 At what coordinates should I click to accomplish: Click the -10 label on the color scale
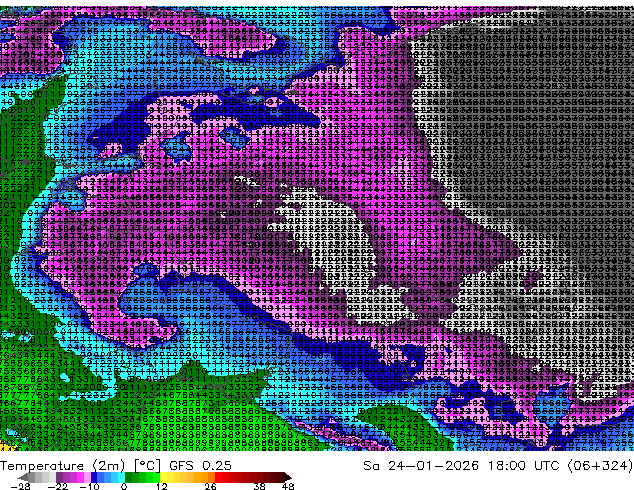click(90, 486)
